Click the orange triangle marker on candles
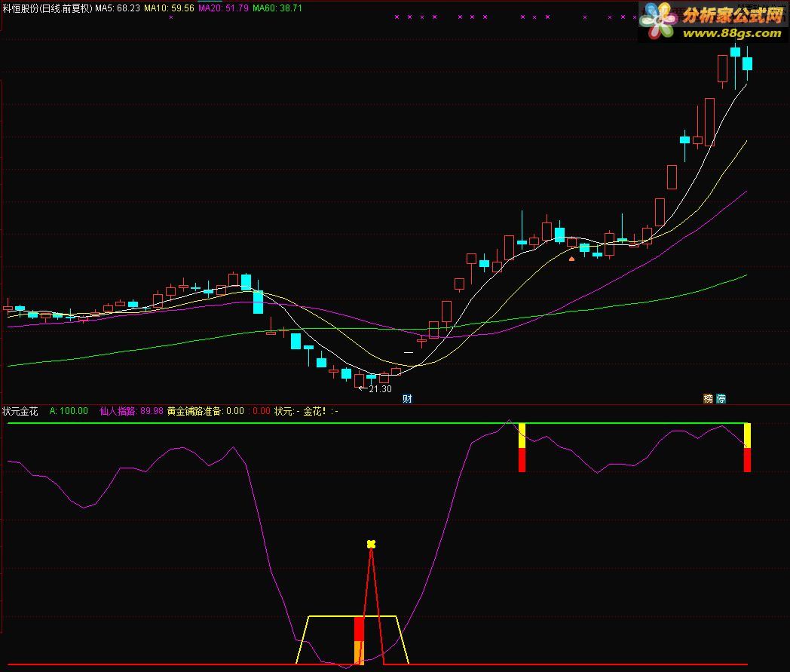The image size is (790, 672). pos(571,259)
